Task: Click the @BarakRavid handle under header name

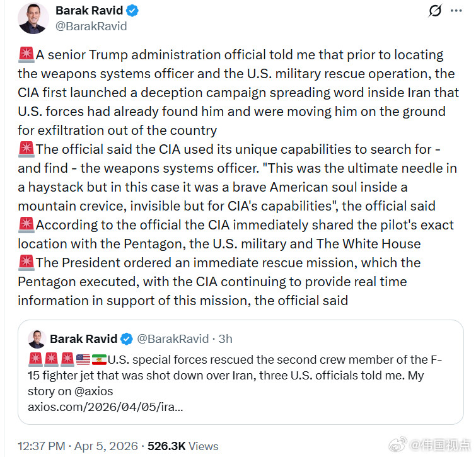Action: tap(91, 26)
